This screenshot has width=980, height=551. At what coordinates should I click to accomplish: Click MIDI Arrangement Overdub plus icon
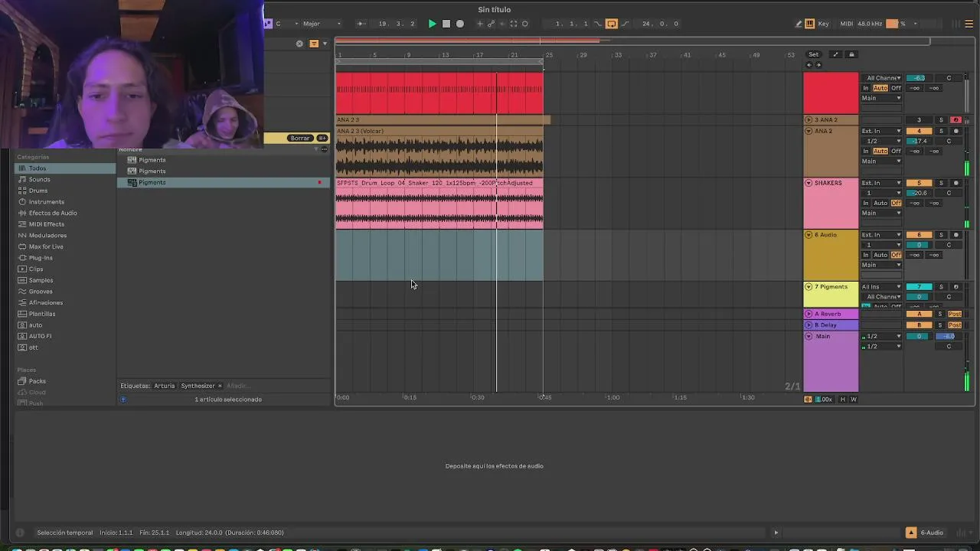coord(480,24)
